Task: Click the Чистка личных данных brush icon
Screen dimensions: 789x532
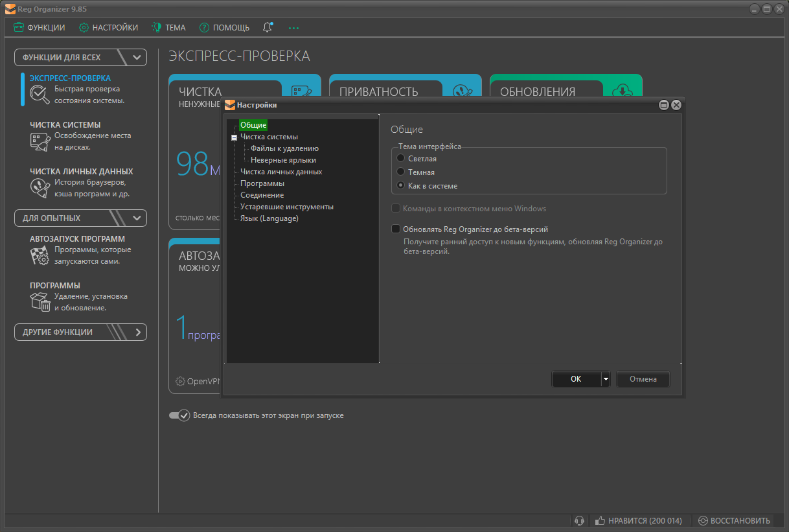Action: click(x=40, y=188)
